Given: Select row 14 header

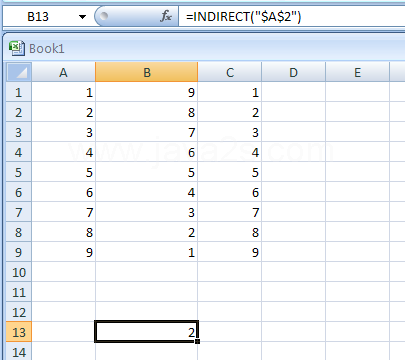Looking at the screenshot, I should pyautogui.click(x=19, y=351).
